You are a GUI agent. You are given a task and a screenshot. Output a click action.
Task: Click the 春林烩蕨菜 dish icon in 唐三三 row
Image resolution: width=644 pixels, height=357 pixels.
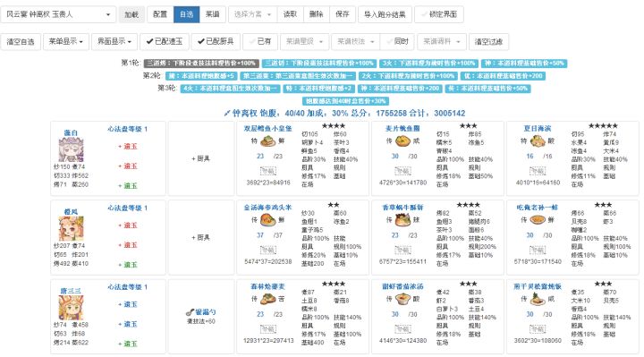click(x=267, y=299)
